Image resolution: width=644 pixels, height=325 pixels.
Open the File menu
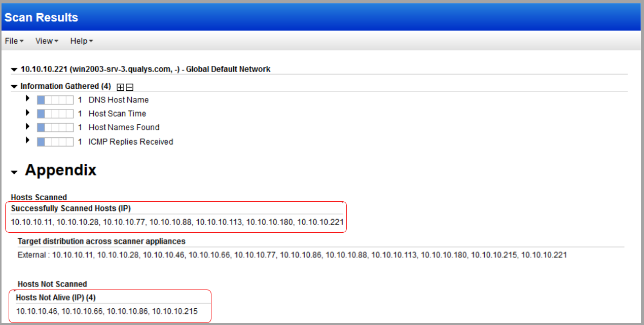pos(14,41)
